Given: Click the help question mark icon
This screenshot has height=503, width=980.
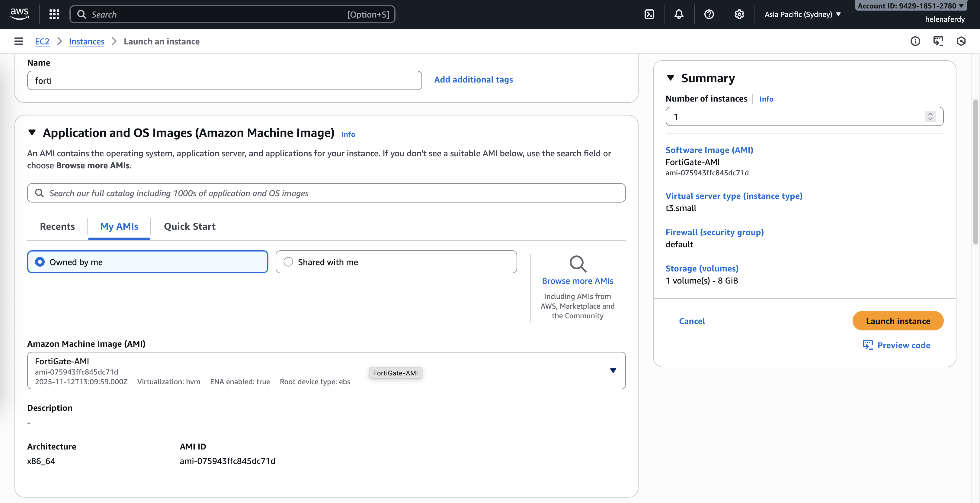Looking at the screenshot, I should pos(709,15).
